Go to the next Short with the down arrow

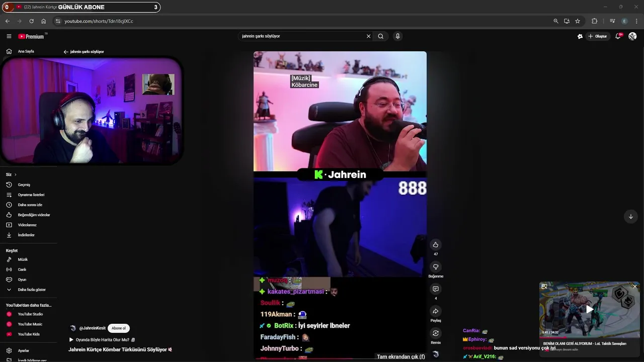(630, 217)
